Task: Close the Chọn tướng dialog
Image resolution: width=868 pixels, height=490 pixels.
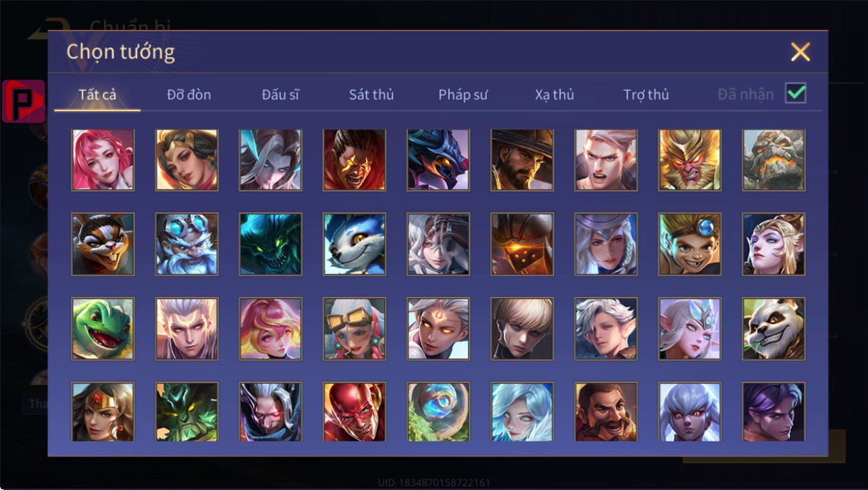Action: pos(801,52)
